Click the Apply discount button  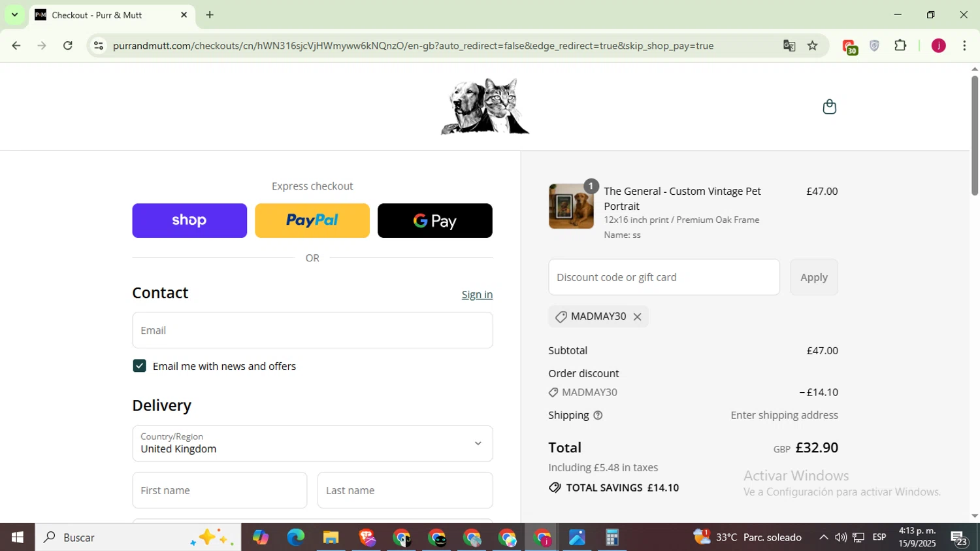tap(814, 277)
